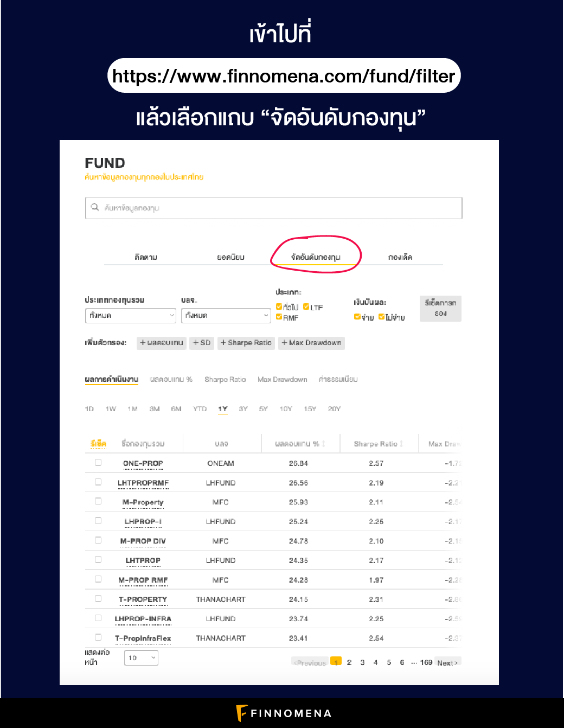Add the Max Drawdown filter

(x=311, y=343)
